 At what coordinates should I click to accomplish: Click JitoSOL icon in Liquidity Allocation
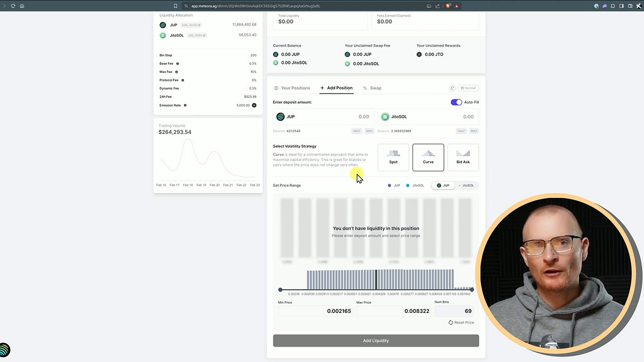pos(163,36)
